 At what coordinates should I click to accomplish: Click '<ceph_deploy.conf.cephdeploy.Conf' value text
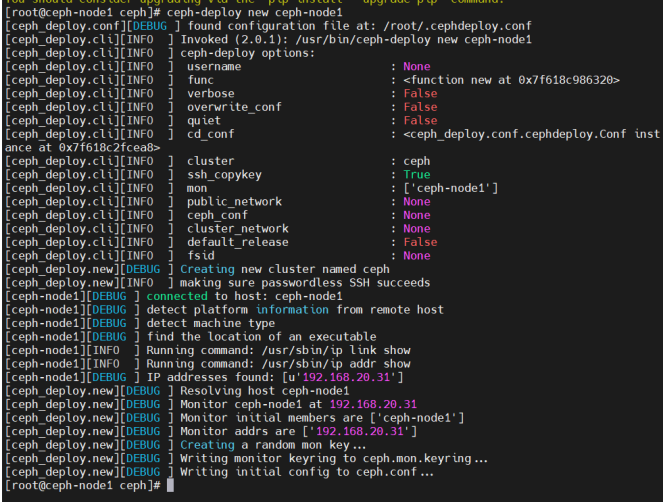pyautogui.click(x=515, y=134)
